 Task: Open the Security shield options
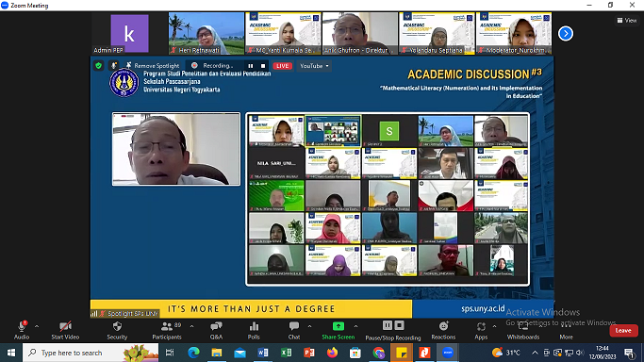tap(117, 330)
